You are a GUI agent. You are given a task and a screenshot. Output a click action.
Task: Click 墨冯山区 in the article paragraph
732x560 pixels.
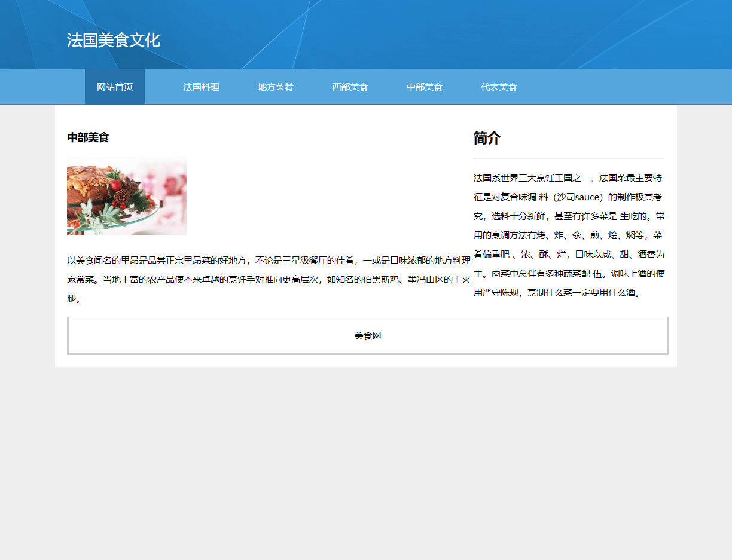click(426, 280)
